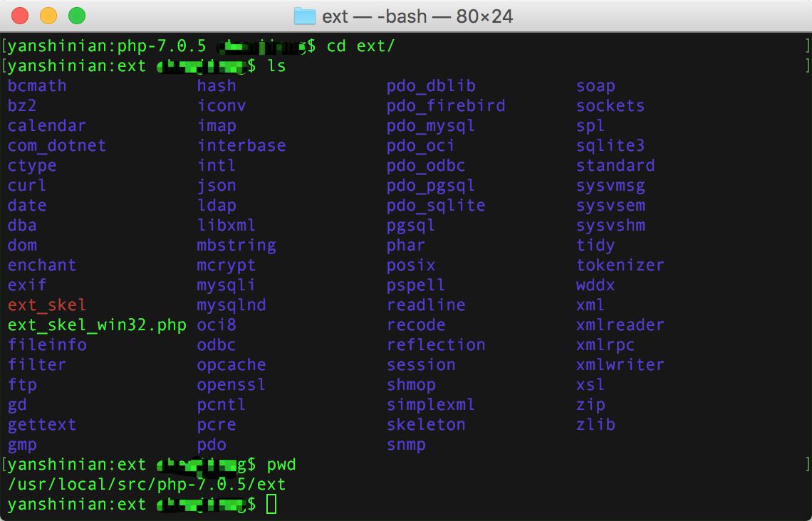Click the 'opcache' directory name
This screenshot has width=812, height=521.
[x=231, y=365]
